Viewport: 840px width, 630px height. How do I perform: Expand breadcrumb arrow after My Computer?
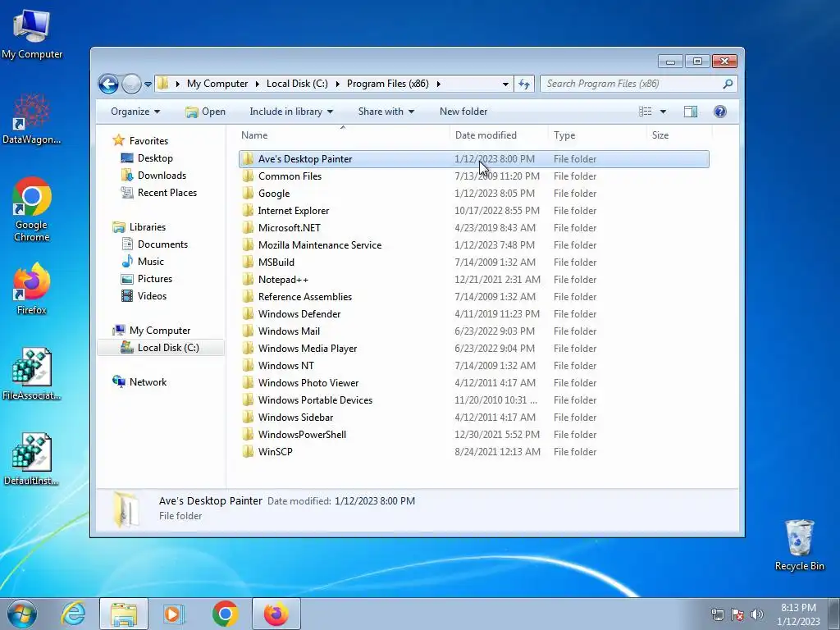(x=257, y=84)
